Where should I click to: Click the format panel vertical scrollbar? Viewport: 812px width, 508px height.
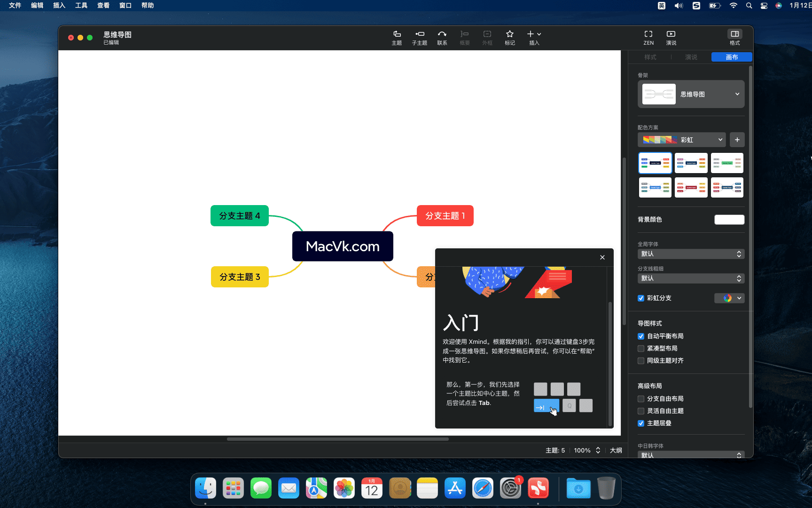[750, 237]
